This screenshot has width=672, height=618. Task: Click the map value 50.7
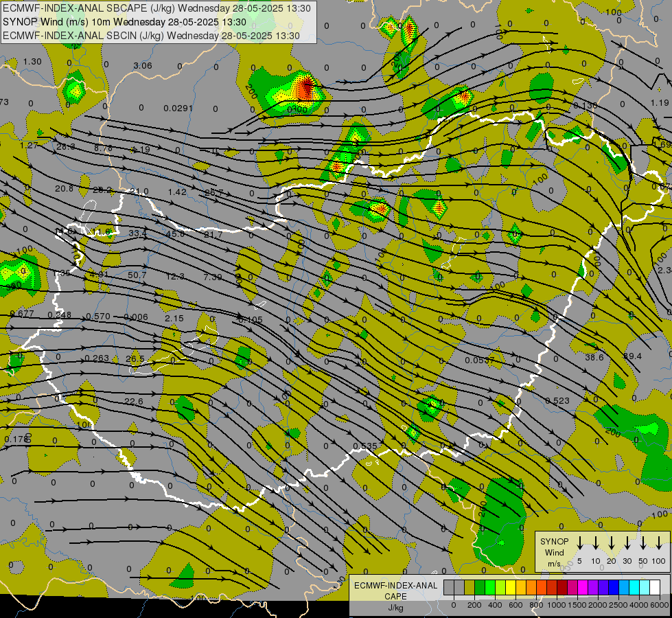click(137, 275)
